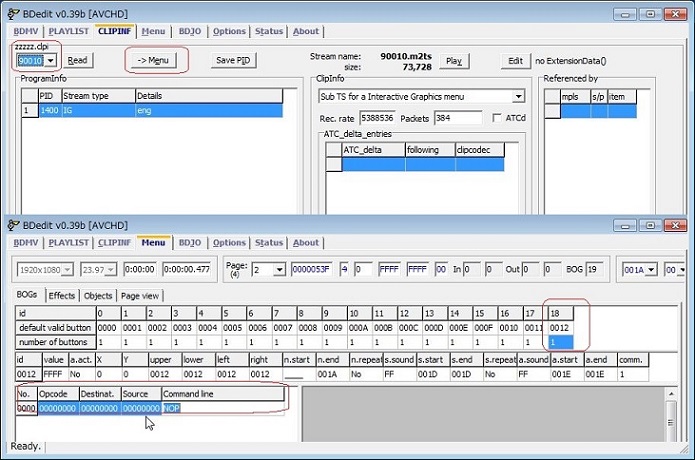Switch to the Effects sub-tab
Viewport: 695px width, 460px height.
click(62, 296)
